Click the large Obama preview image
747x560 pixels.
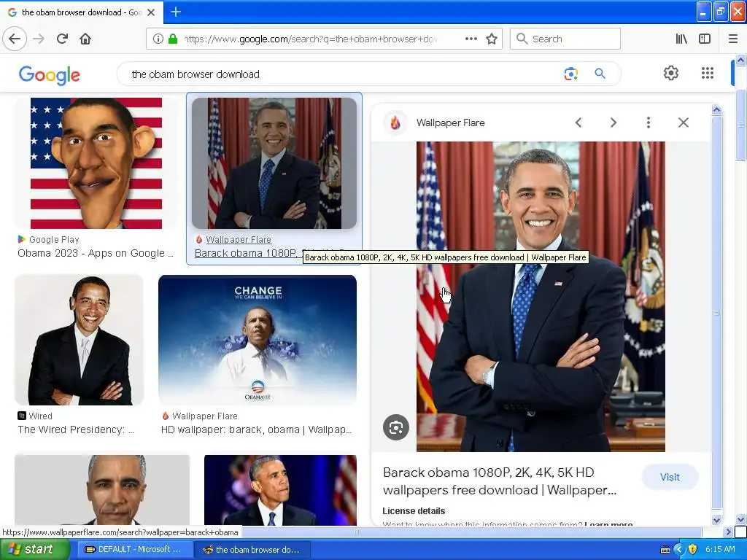tap(541, 296)
